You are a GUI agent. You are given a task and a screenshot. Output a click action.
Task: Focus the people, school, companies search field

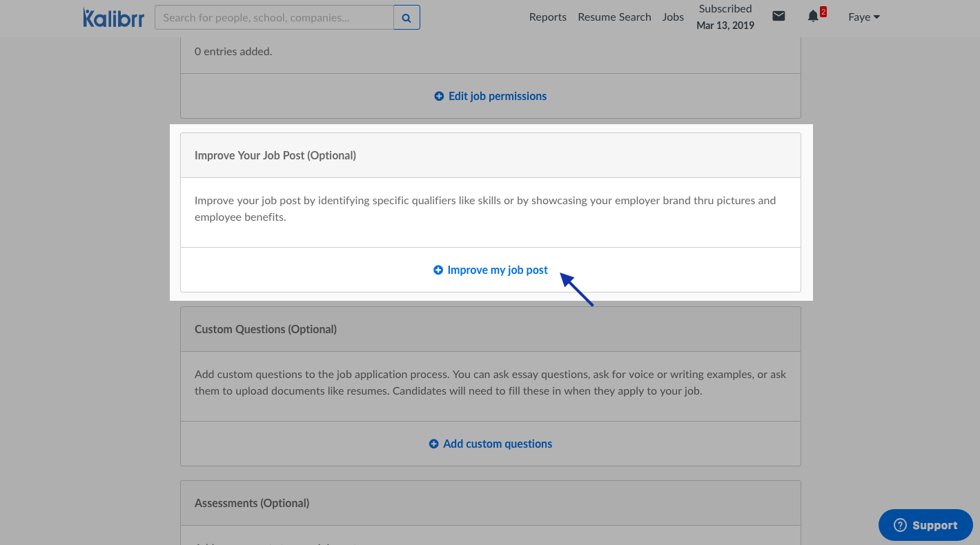[274, 18]
